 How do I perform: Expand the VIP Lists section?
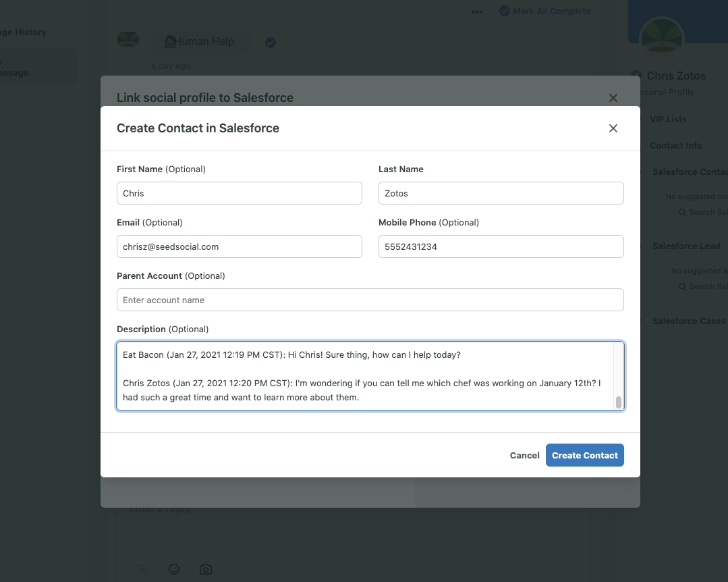668,119
